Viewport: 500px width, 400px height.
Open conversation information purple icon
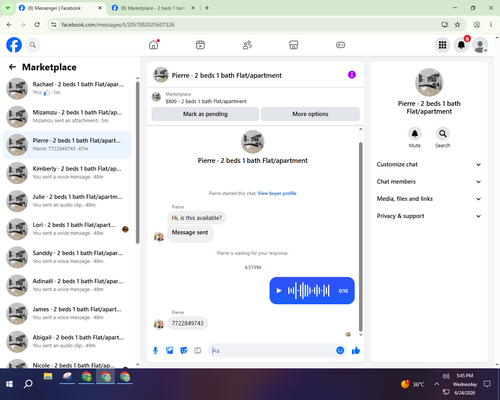tap(352, 75)
